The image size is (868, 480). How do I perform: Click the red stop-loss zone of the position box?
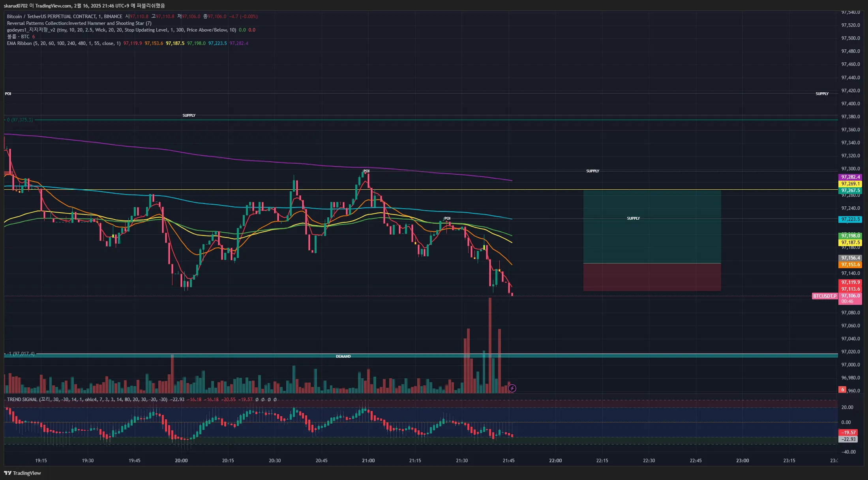pyautogui.click(x=652, y=277)
